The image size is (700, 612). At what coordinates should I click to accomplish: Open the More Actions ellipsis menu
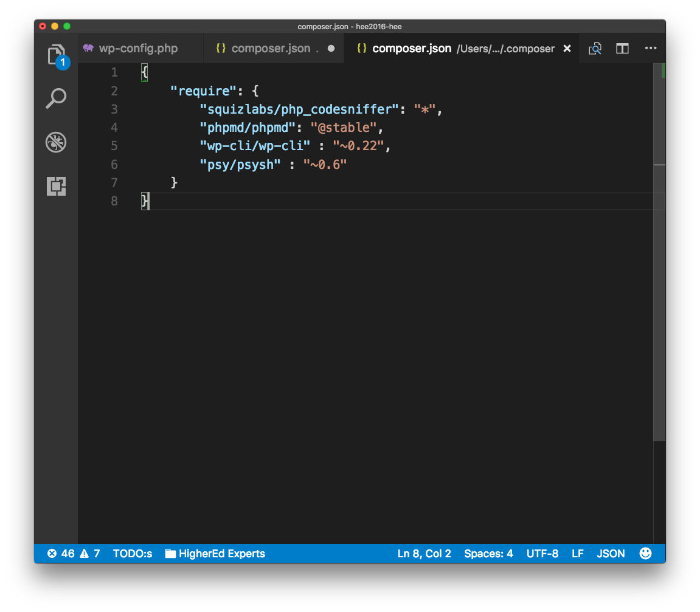point(650,49)
